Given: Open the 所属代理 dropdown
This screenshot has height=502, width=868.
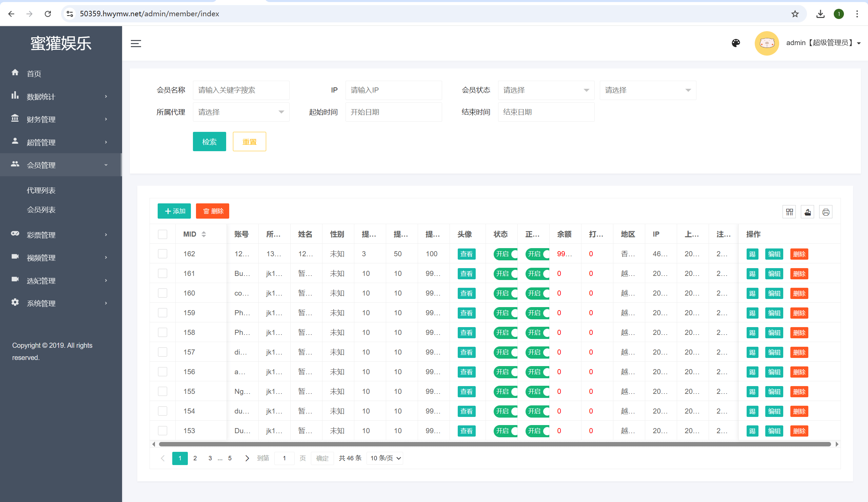Looking at the screenshot, I should click(241, 112).
